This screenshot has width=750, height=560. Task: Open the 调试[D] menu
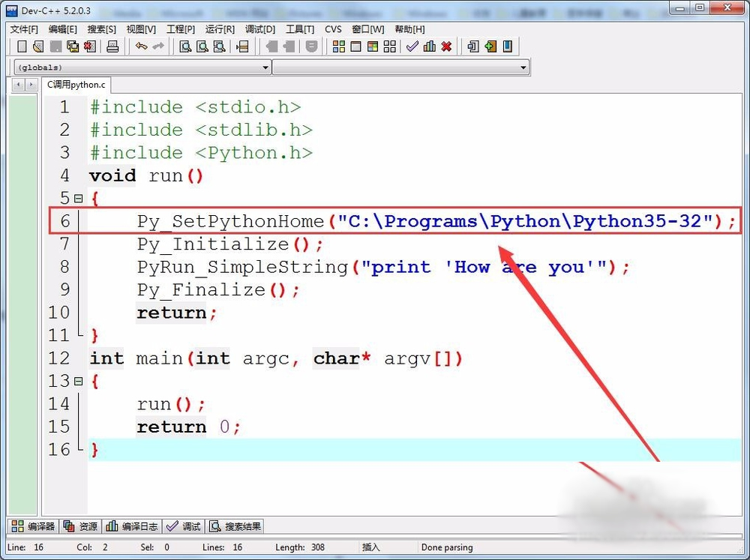click(x=260, y=29)
